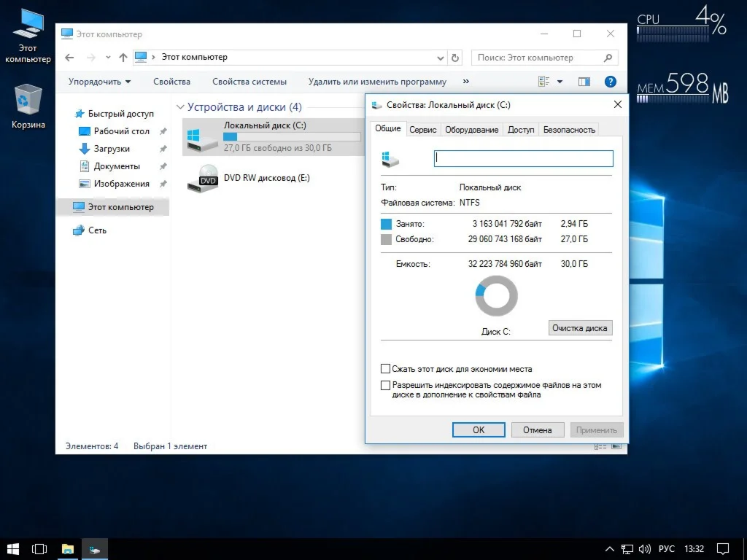Expand the Упорядочить dropdown menu
Screen dimensions: 747x560
100,82
